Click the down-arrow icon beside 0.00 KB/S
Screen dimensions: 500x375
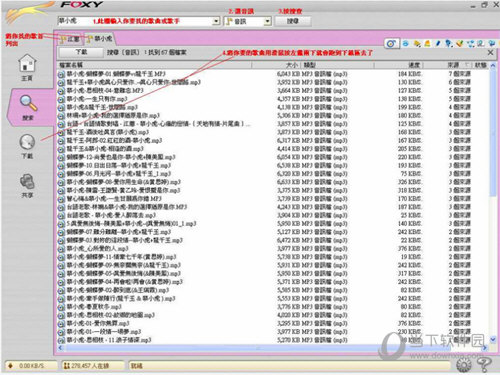coord(10,366)
